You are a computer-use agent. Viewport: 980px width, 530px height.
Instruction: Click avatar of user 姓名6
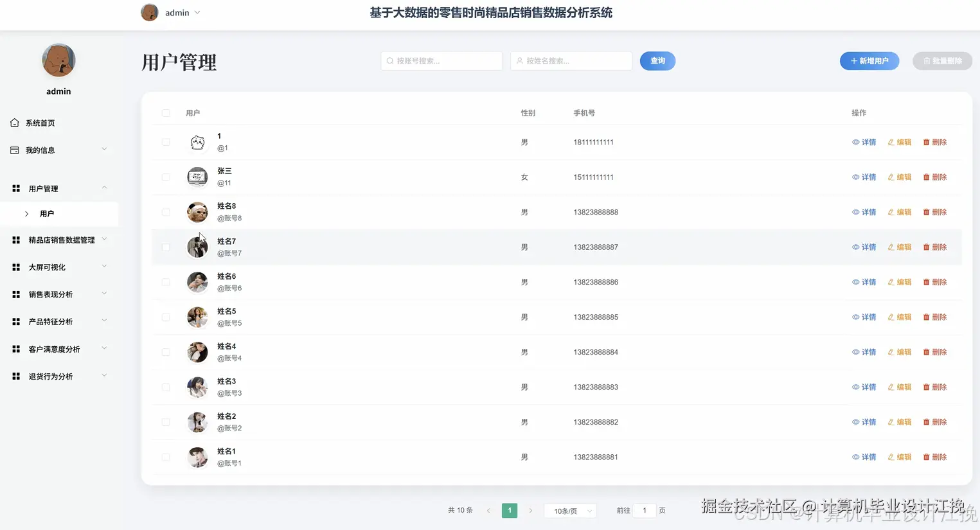197,282
